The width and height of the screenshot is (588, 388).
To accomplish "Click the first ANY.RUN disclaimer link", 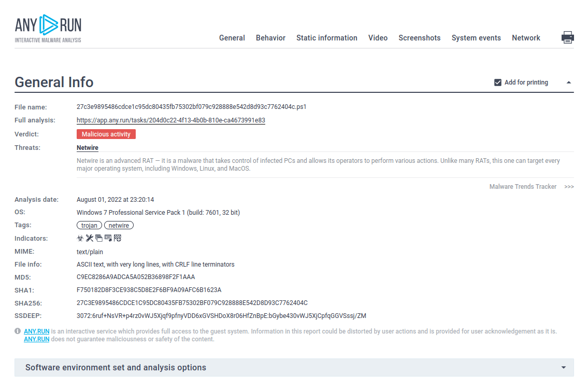I will (x=36, y=331).
